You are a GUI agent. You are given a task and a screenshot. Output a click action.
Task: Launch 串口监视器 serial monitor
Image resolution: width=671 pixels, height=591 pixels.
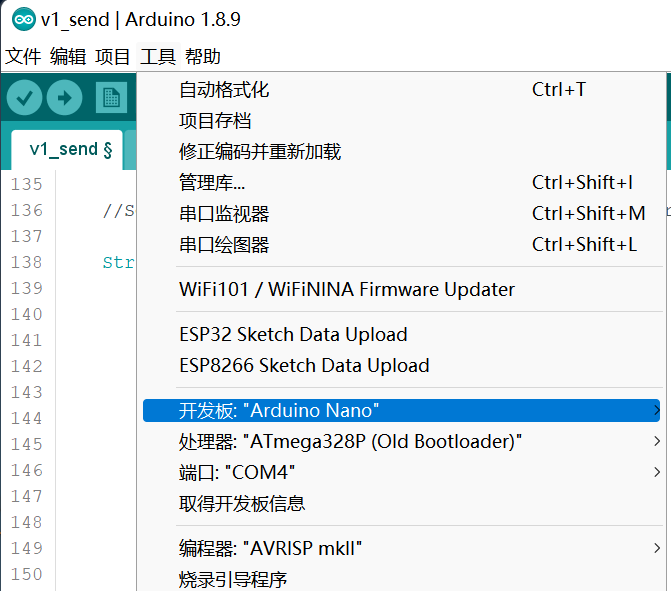(402, 214)
